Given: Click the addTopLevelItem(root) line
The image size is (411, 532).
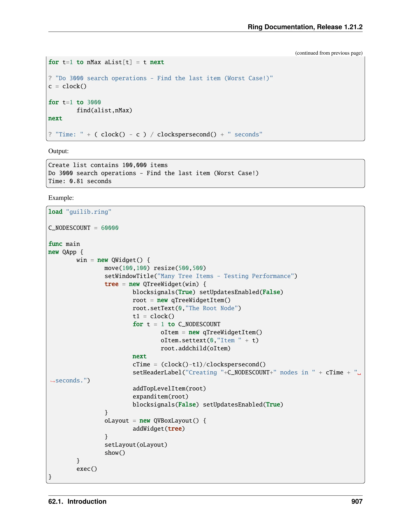Looking at the screenshot, I should pos(169,388).
